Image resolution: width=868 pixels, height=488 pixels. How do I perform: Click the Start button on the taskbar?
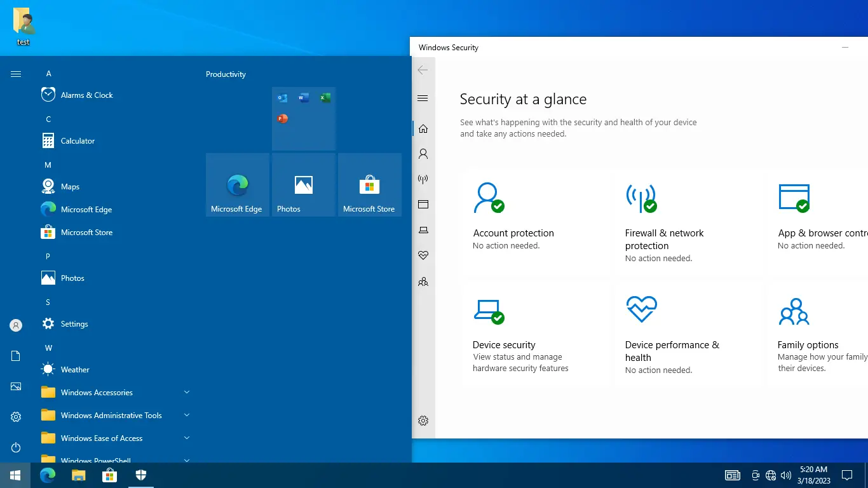tap(15, 475)
